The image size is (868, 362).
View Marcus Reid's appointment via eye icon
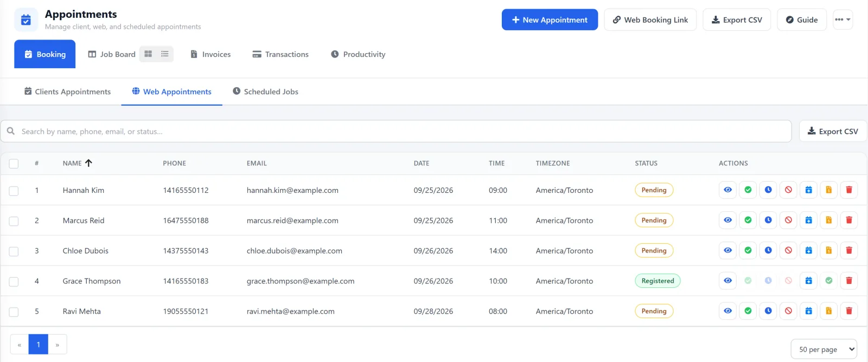[727, 221]
